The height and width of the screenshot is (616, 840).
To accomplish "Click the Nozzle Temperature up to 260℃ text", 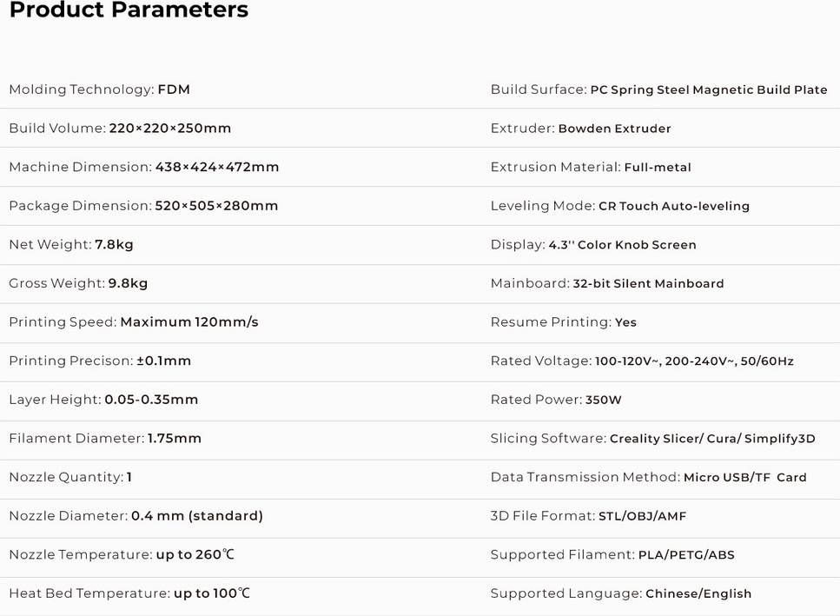I will 122,554.
